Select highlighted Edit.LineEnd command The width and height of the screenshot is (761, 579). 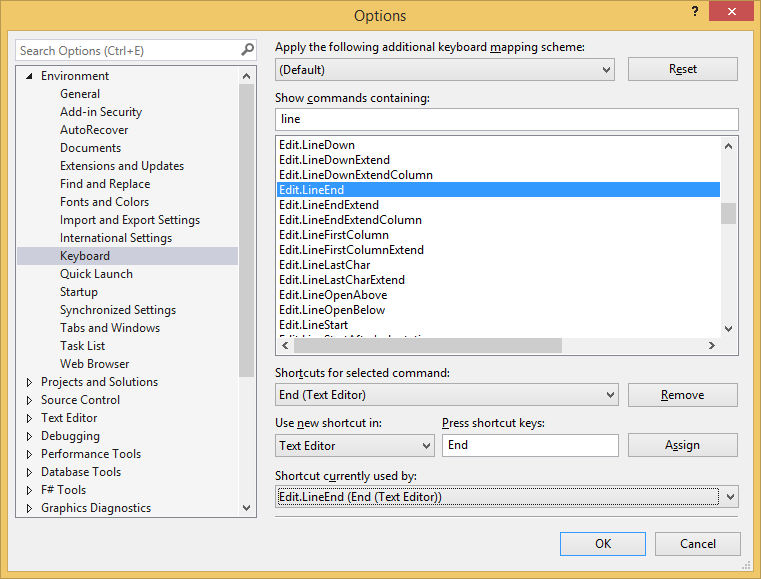498,190
